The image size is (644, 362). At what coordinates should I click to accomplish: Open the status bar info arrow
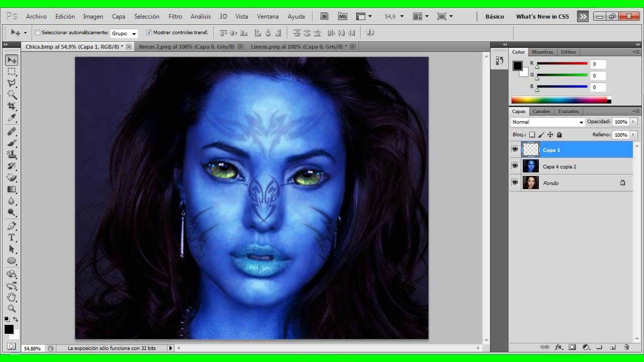171,348
